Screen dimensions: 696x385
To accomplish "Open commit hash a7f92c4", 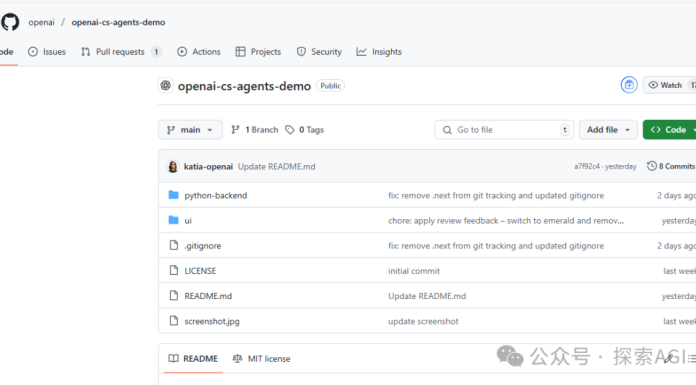I will (x=587, y=167).
